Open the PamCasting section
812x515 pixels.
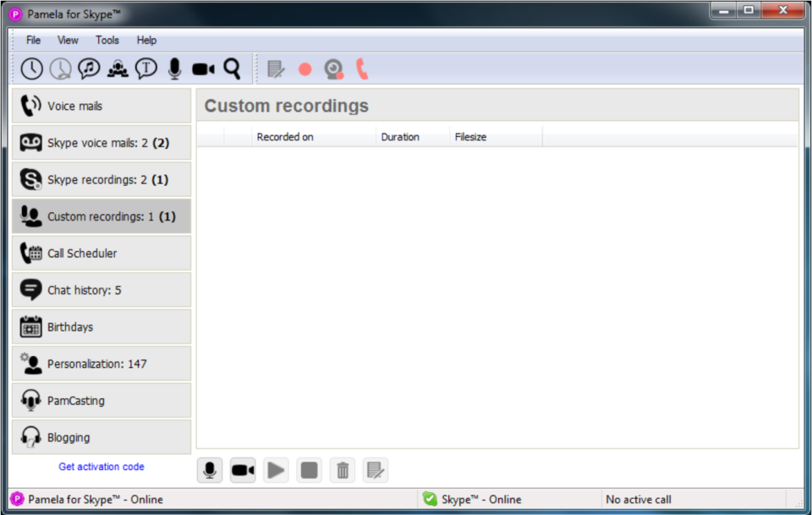point(101,400)
